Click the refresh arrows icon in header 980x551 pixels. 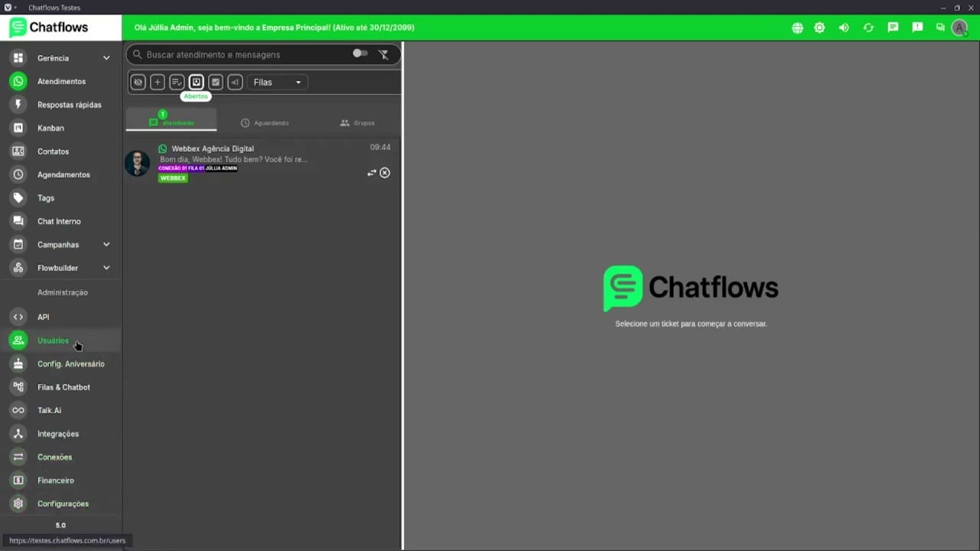click(x=868, y=28)
